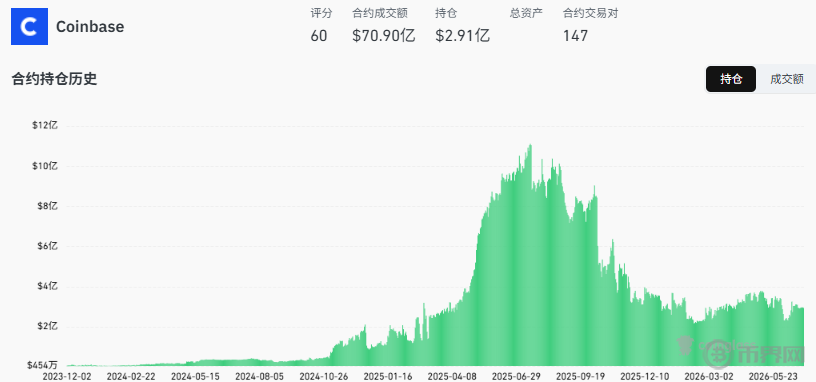Click the 合约交易对 label

[591, 13]
